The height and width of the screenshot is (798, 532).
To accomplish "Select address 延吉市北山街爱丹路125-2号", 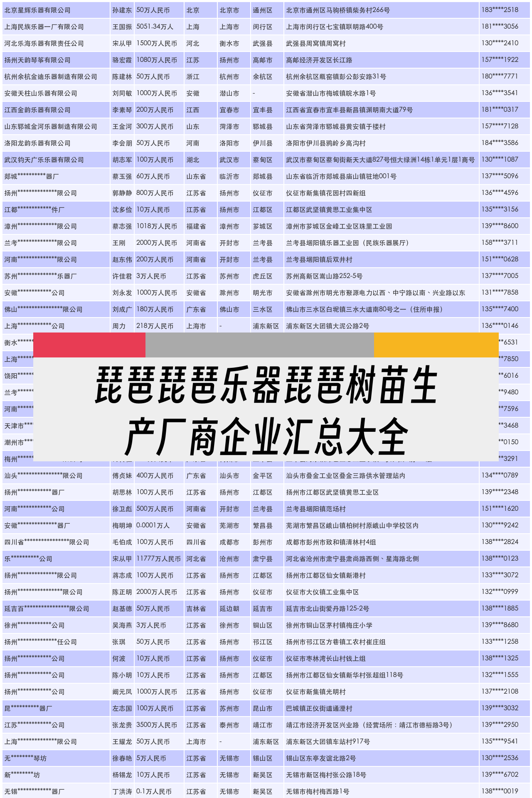I will (x=328, y=608).
